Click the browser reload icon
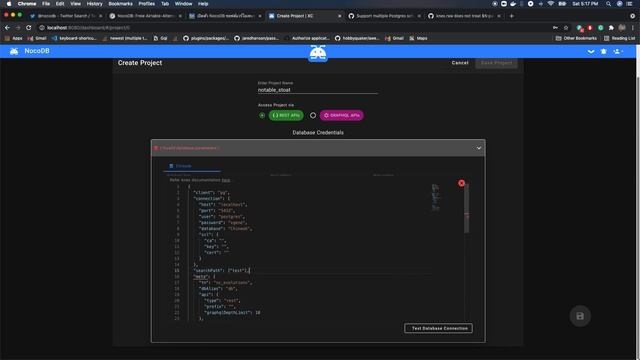640x360 pixels. pos(29,28)
